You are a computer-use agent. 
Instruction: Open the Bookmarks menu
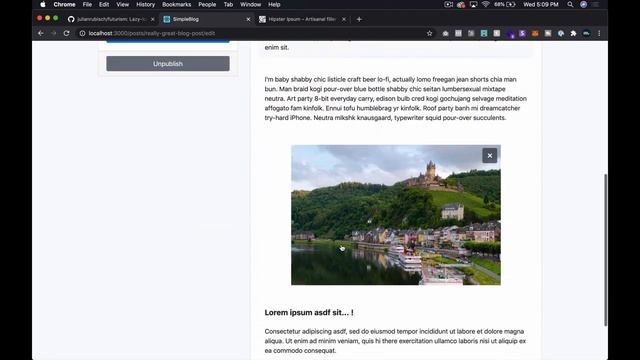point(177,4)
